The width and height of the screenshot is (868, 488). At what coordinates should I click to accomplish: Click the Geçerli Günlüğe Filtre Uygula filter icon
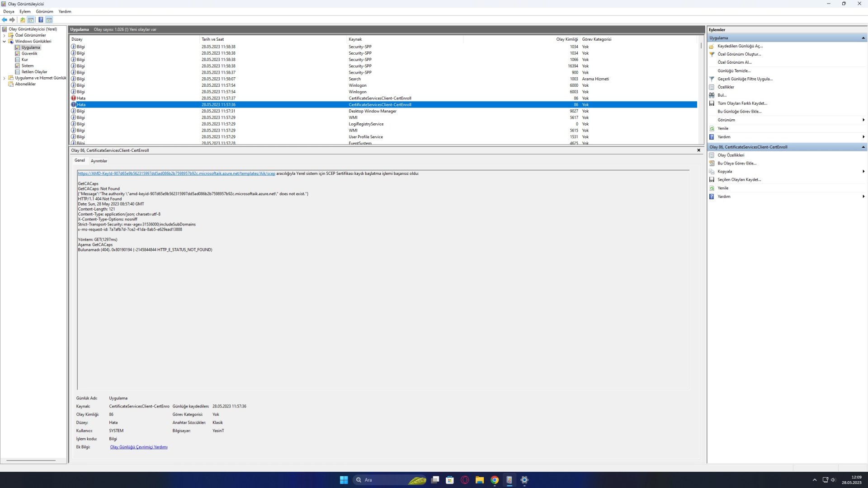tap(712, 79)
